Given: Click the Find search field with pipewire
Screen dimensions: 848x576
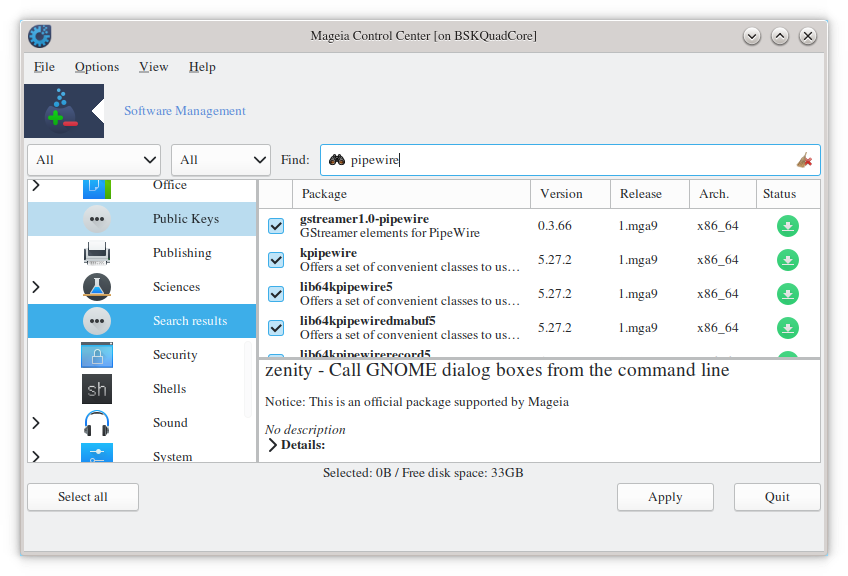Looking at the screenshot, I should [570, 160].
